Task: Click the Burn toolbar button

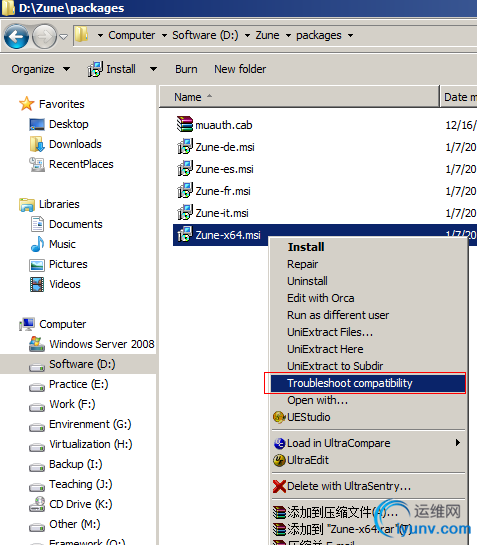Action: click(186, 69)
